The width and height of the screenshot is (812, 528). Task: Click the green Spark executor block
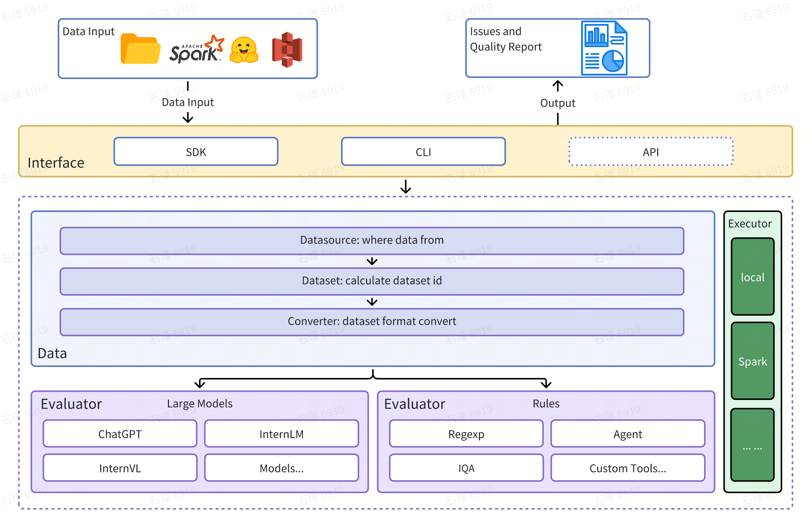tap(752, 361)
